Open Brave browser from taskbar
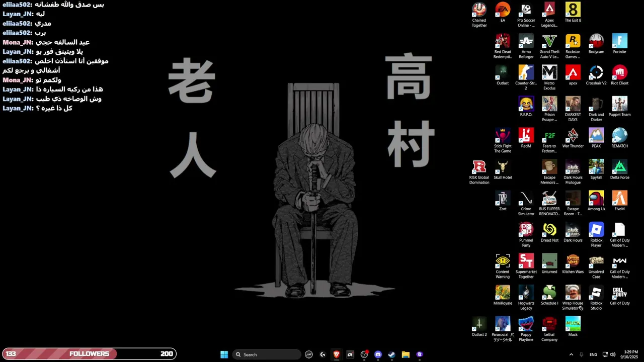 coord(337,354)
